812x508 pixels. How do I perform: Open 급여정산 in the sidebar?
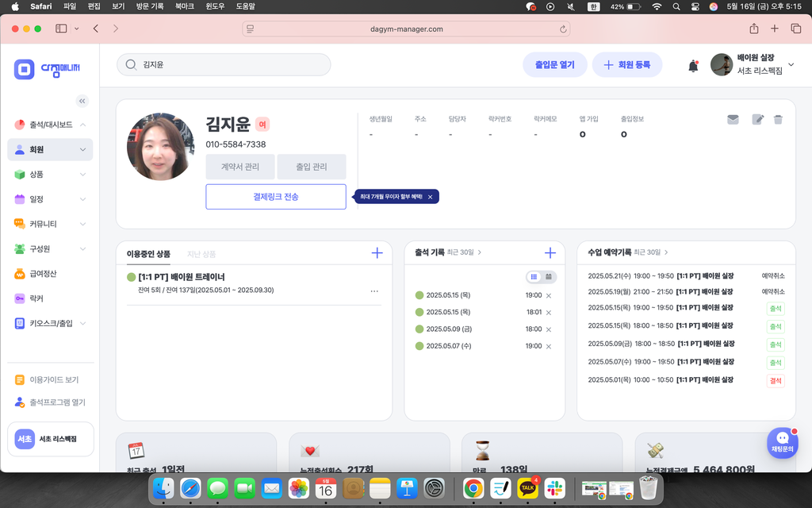43,274
